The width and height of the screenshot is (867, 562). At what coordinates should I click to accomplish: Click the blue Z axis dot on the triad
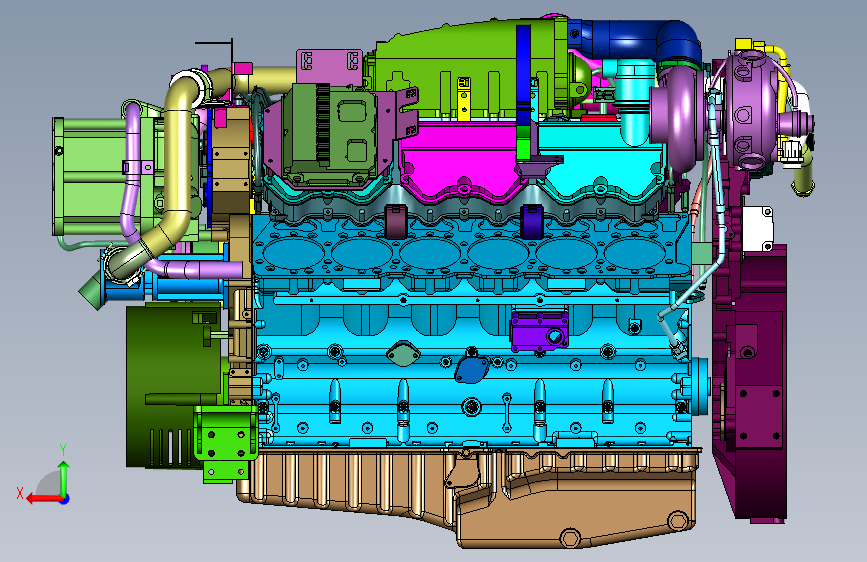click(x=65, y=499)
